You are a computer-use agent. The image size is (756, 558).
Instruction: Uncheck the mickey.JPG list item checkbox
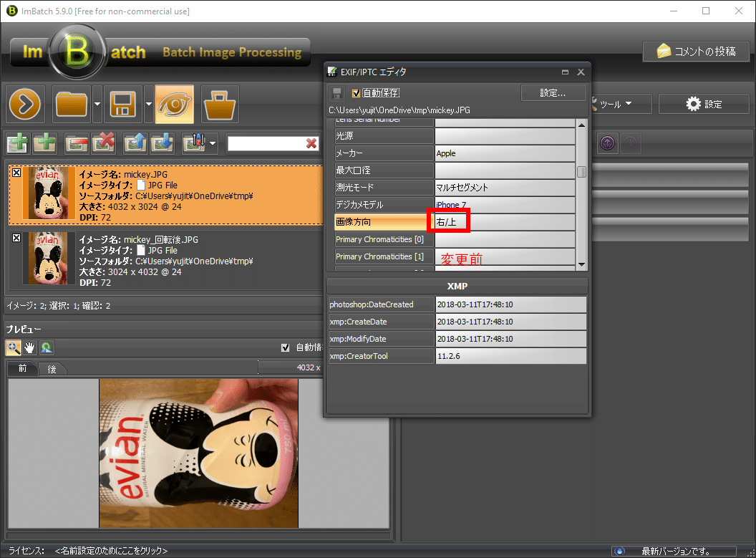click(x=16, y=173)
